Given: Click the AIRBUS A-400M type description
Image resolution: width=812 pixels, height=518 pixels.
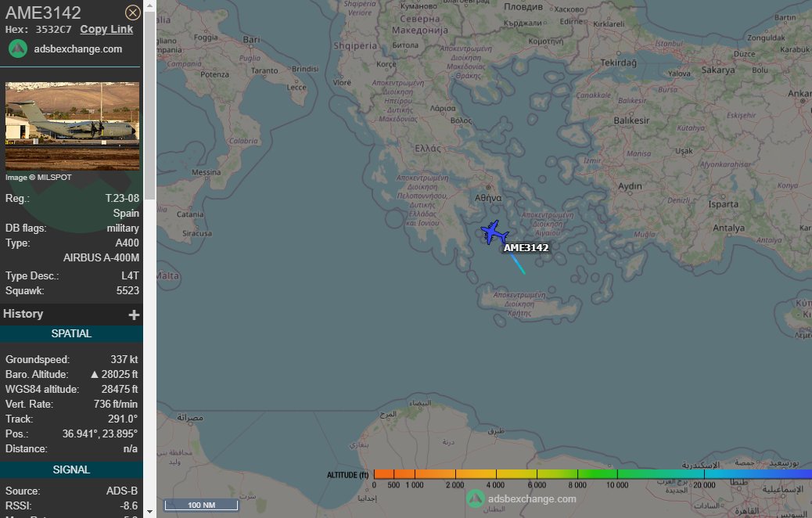Looking at the screenshot, I should [101, 258].
